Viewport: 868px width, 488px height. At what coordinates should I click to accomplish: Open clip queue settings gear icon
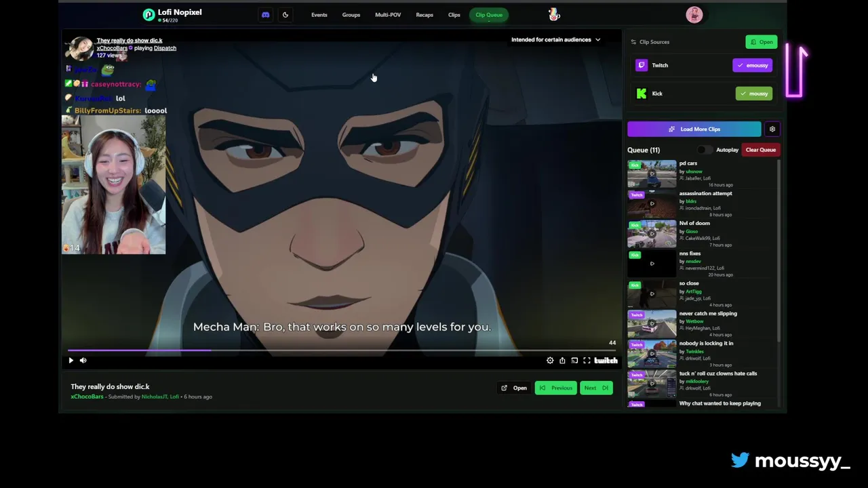point(772,129)
